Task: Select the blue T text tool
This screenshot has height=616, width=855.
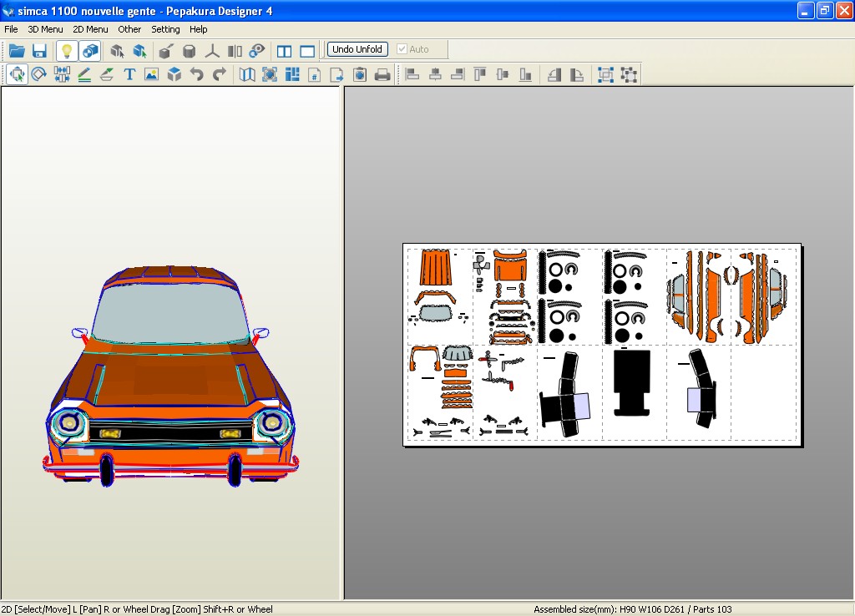Action: pyautogui.click(x=129, y=74)
